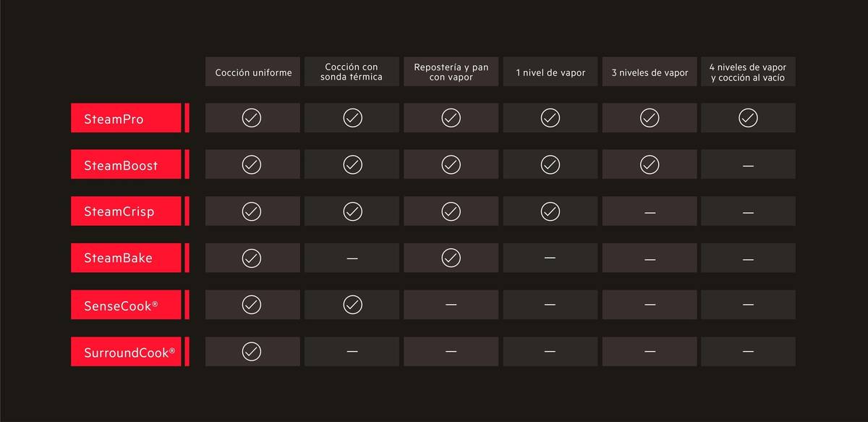
Task: Click SteamBoost dash under 4 niveles de vapor
Action: click(x=748, y=166)
